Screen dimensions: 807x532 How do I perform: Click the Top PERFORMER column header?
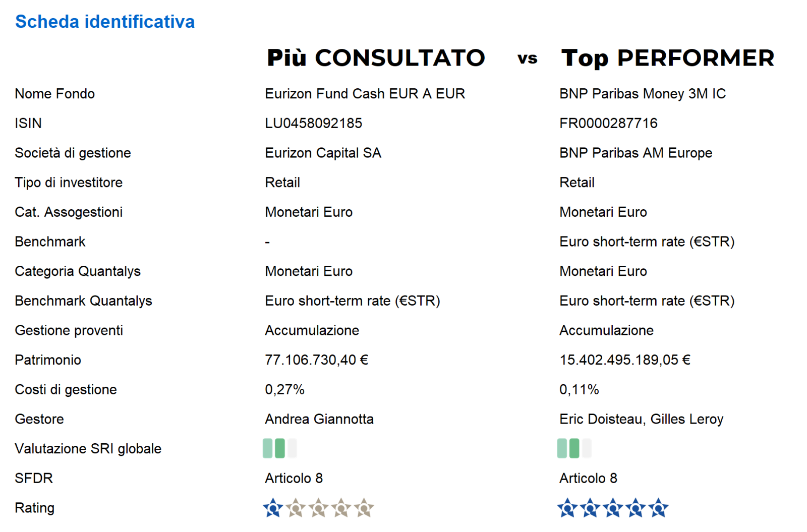(x=667, y=58)
